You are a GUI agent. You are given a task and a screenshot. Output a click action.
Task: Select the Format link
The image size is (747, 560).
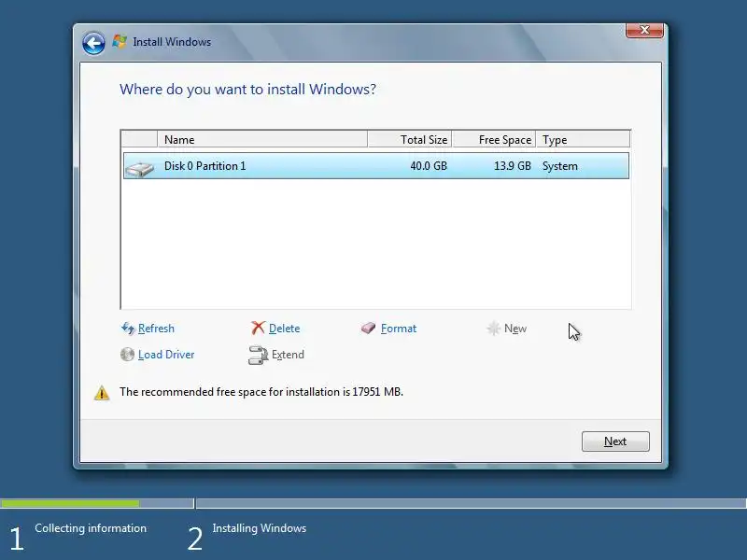click(x=399, y=329)
